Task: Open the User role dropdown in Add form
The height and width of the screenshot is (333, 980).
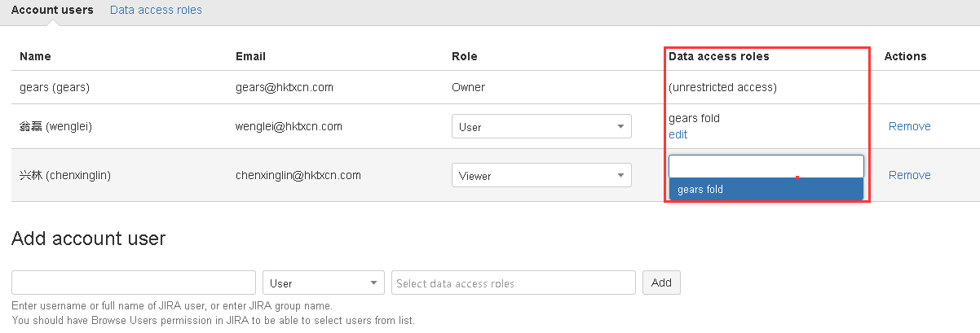Action: [324, 283]
